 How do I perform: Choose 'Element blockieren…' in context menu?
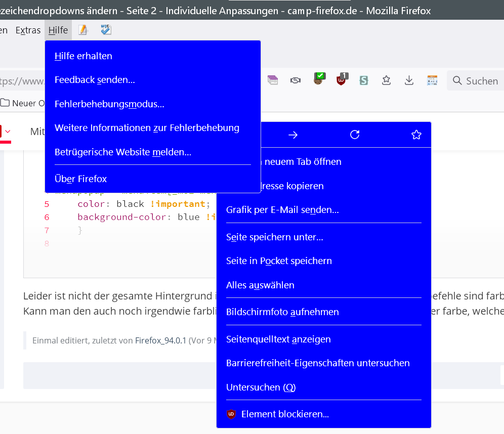pyautogui.click(x=285, y=414)
